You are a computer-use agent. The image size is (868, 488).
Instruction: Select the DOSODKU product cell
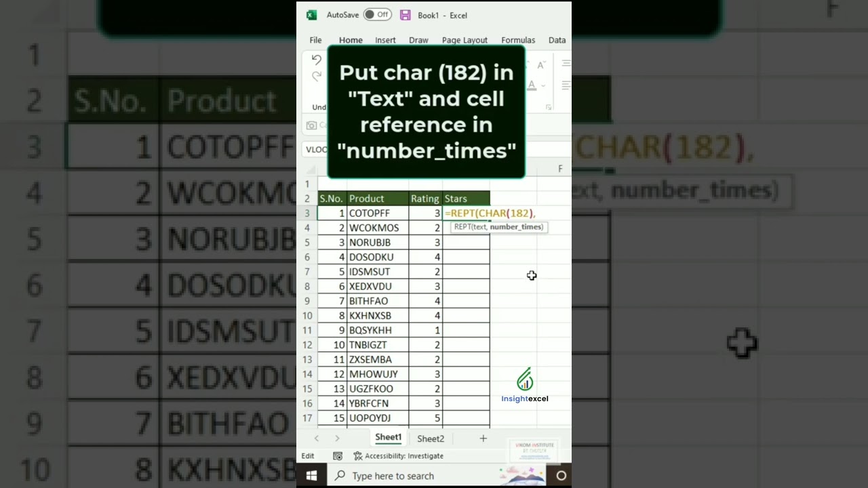[378, 257]
